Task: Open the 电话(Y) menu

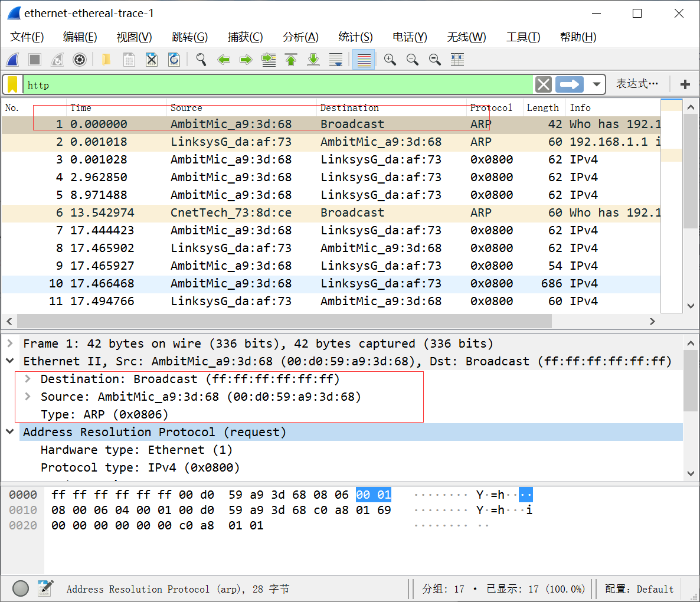Action: [x=410, y=37]
